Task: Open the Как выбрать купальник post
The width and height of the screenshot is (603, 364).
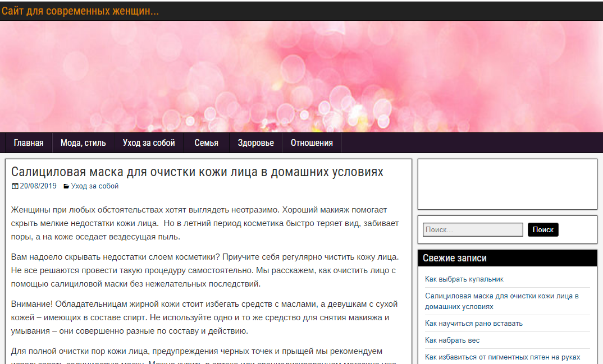Action: pos(464,279)
